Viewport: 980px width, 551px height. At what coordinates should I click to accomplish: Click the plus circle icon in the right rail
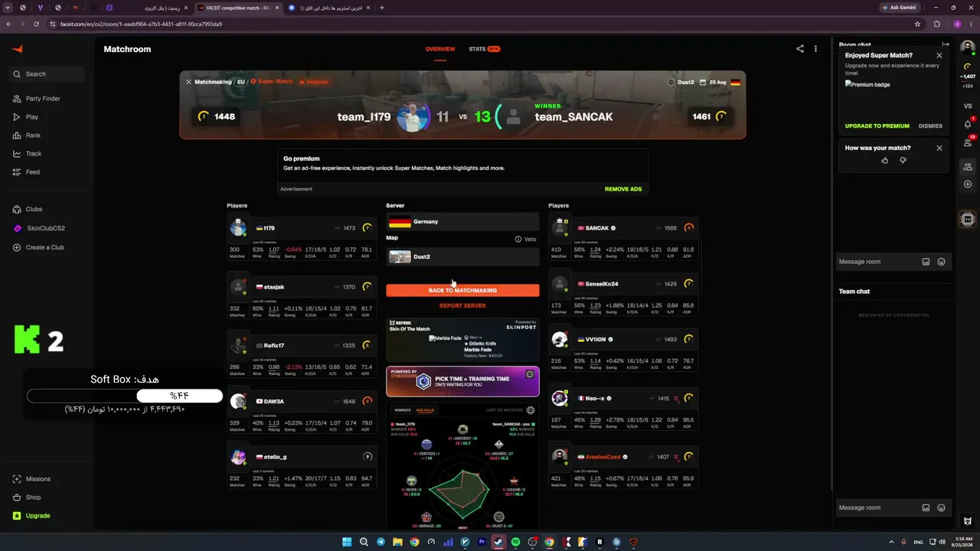[x=968, y=184]
